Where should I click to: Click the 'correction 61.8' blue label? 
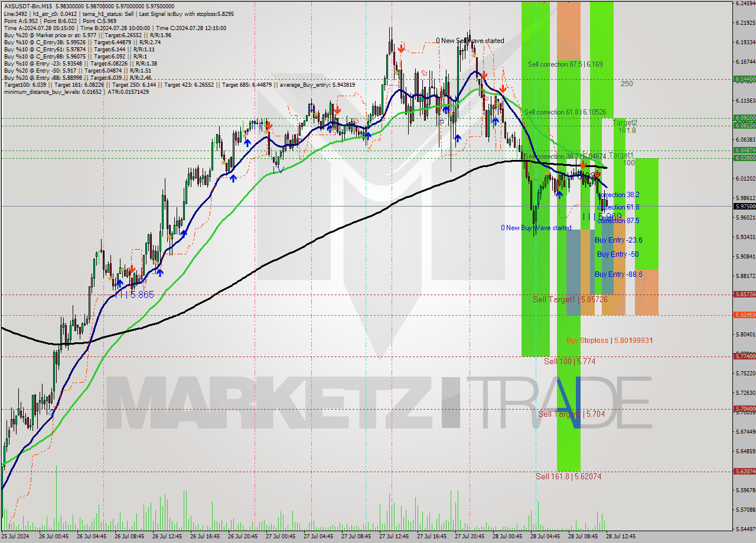(x=618, y=208)
